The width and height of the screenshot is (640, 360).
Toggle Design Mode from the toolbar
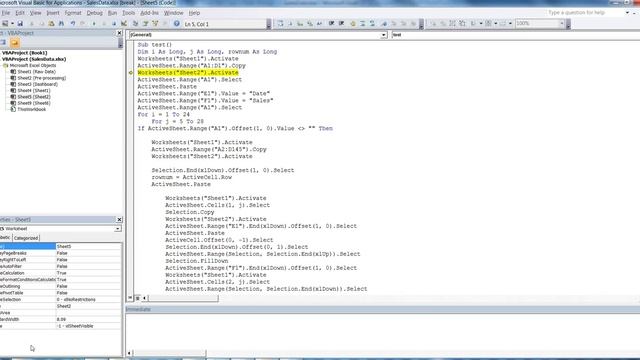tap(124, 24)
